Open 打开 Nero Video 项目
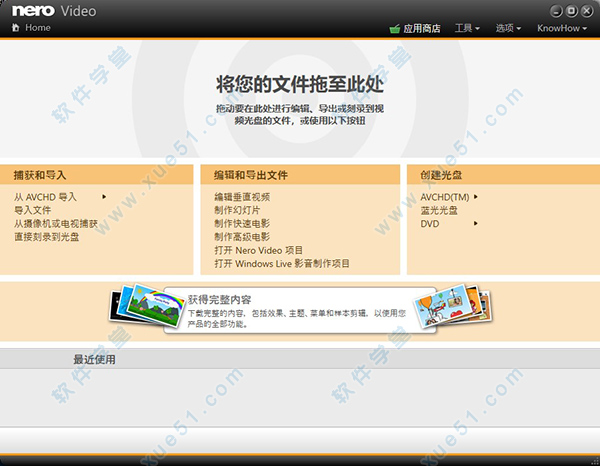Viewport: 600px width, 466px height. [x=258, y=250]
